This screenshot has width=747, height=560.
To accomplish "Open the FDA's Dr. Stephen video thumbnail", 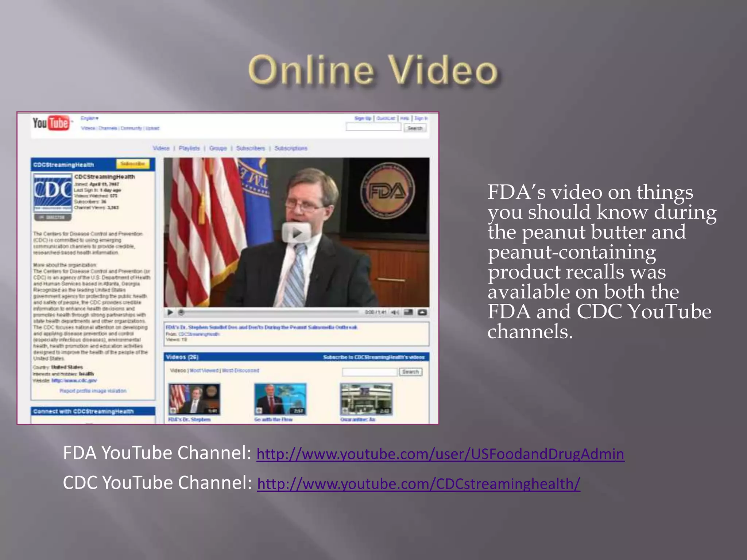I will click(194, 399).
